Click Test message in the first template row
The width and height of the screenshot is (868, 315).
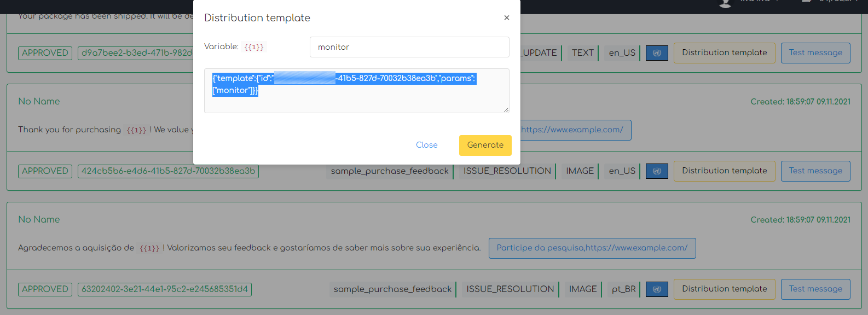pyautogui.click(x=815, y=53)
